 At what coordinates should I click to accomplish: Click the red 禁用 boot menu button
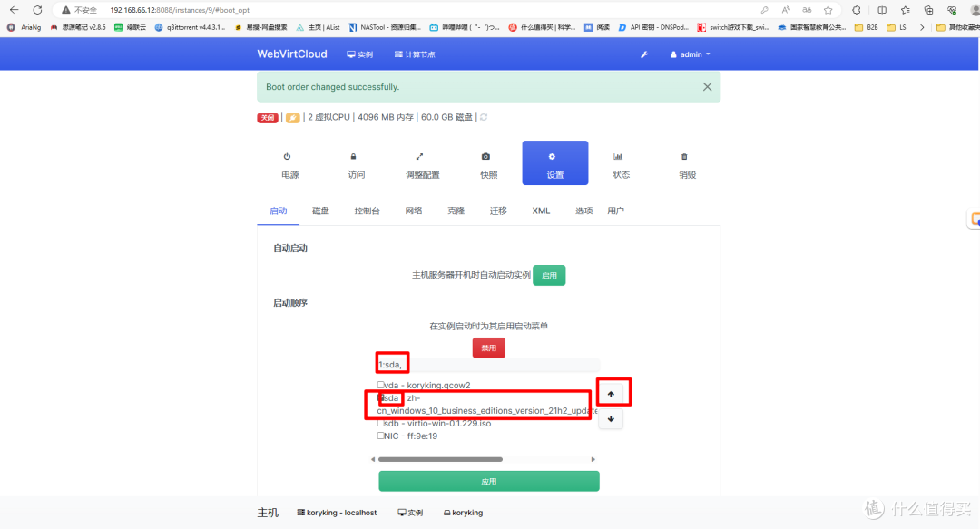click(x=489, y=348)
